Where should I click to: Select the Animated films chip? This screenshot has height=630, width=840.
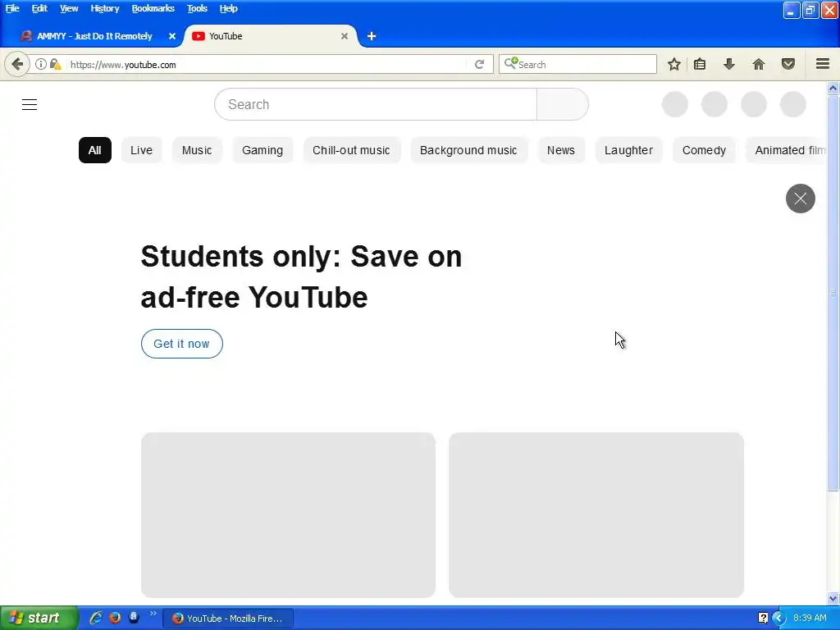(x=787, y=150)
